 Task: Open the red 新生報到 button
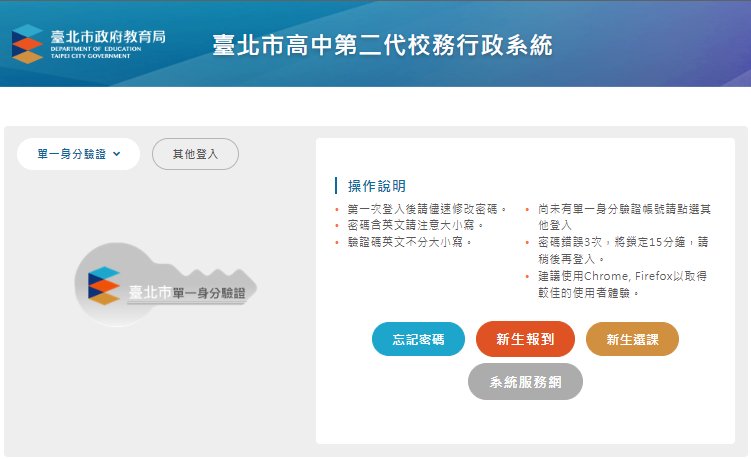(x=526, y=339)
